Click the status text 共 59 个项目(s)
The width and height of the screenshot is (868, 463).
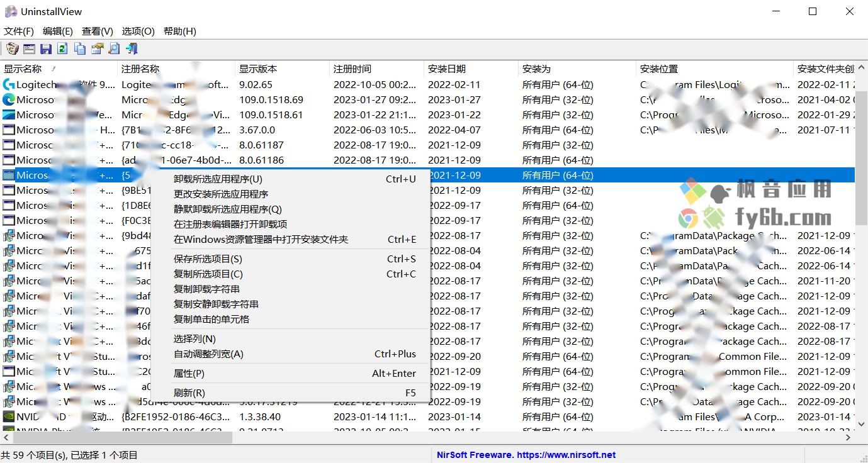(x=33, y=455)
